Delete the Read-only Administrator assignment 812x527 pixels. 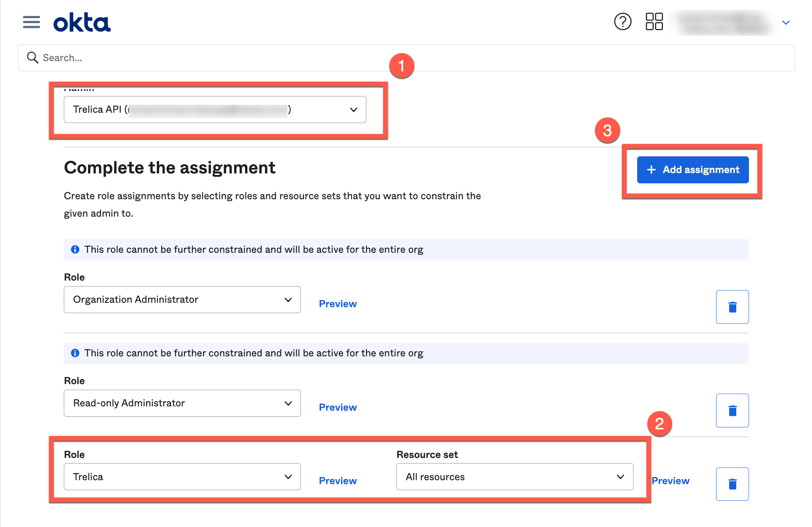pos(732,410)
